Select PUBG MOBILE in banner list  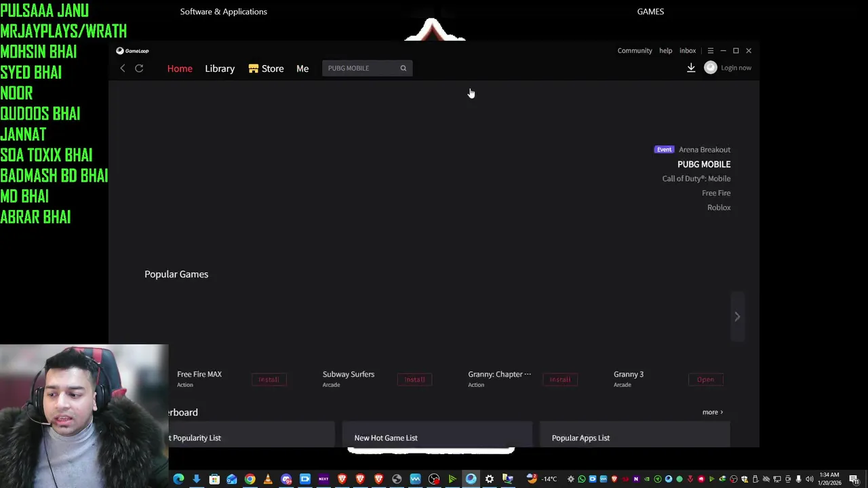click(704, 164)
